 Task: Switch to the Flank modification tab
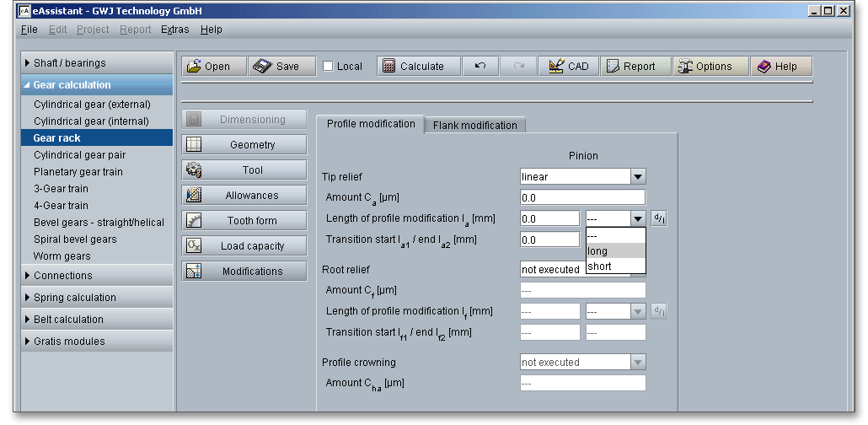tap(474, 125)
